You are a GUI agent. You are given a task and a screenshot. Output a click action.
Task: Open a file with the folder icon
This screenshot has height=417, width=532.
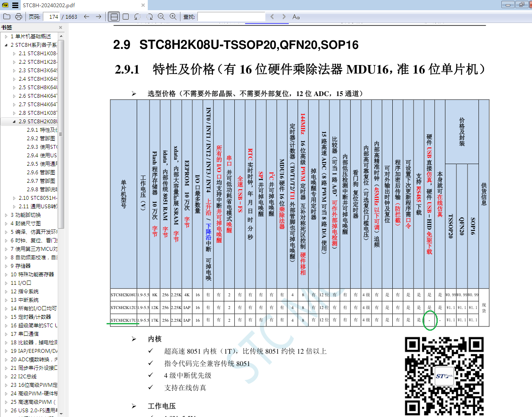pos(7,17)
